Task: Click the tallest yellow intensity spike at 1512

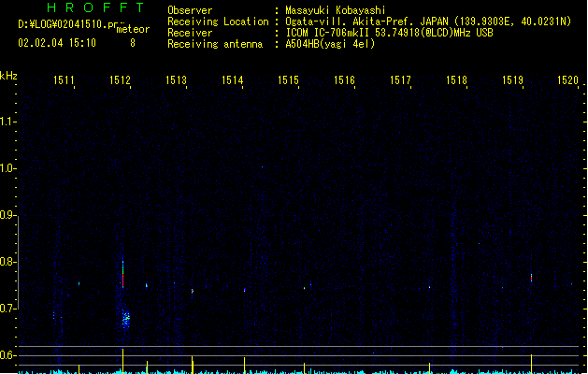Action: (x=122, y=361)
